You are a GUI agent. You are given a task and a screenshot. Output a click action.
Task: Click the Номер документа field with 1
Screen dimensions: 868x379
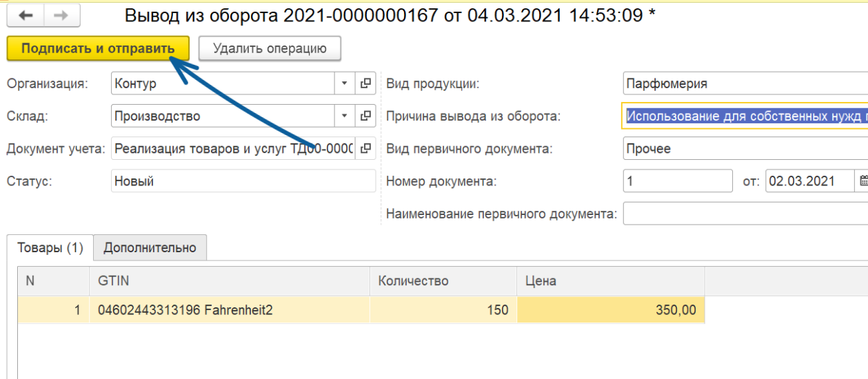click(x=678, y=181)
